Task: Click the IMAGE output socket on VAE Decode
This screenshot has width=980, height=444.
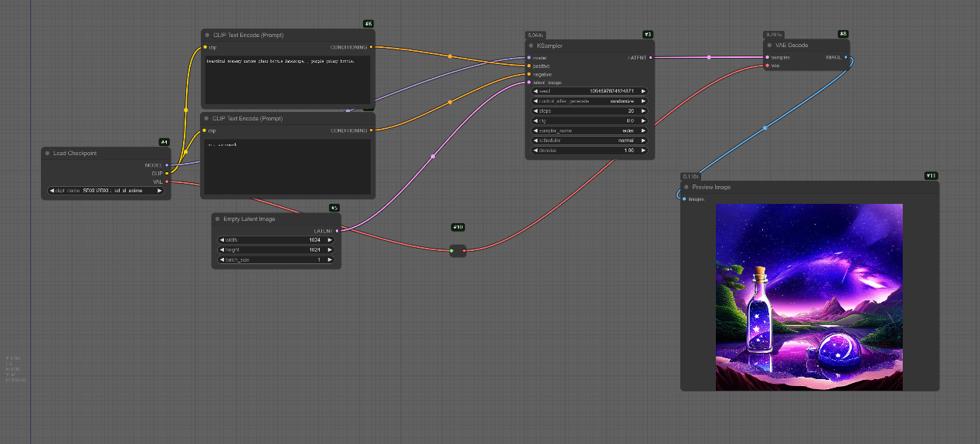Action: click(x=846, y=57)
